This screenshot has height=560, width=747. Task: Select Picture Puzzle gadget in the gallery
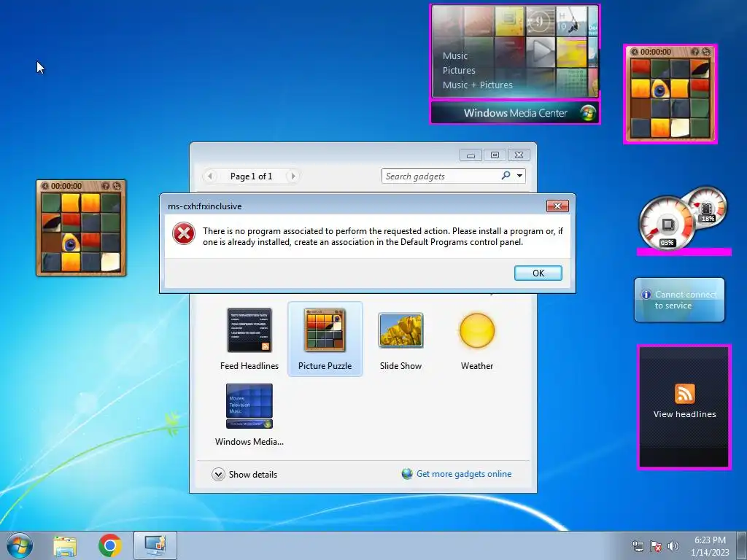(325, 339)
